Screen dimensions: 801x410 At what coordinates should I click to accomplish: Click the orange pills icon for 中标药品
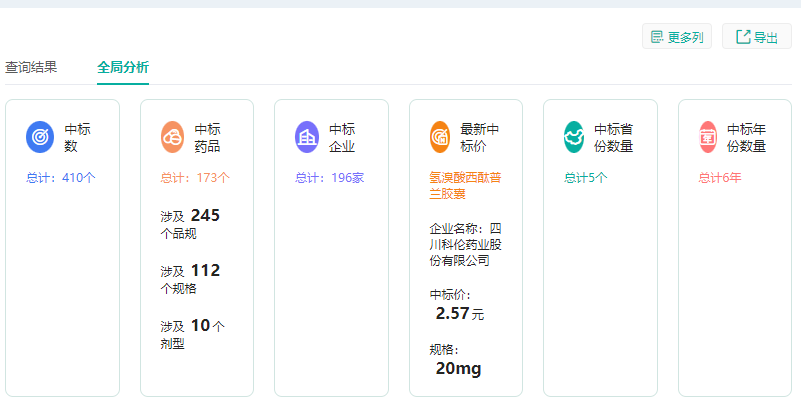[173, 136]
